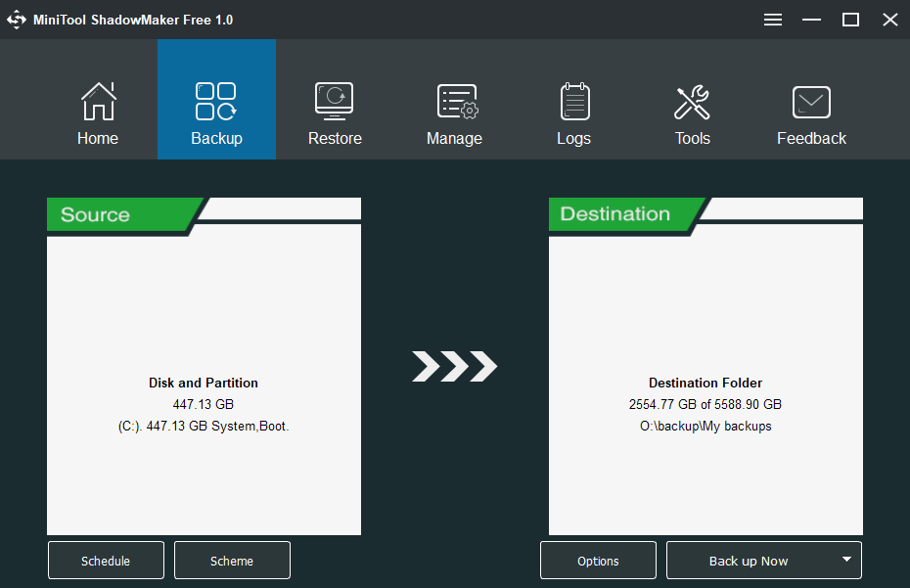The width and height of the screenshot is (910, 588).
Task: Select the Backup icon in navigation
Action: (x=216, y=102)
